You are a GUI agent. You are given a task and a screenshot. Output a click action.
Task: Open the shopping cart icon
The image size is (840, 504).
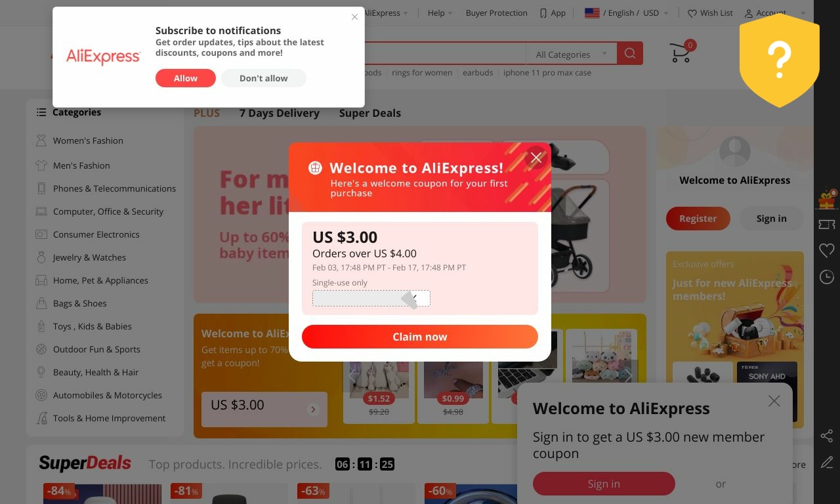tap(681, 53)
